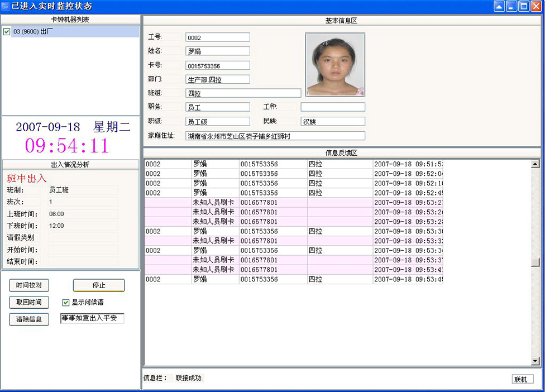Toggle the 03 (9600) 出厂 machine checkbox
The image size is (545, 392).
(x=7, y=32)
